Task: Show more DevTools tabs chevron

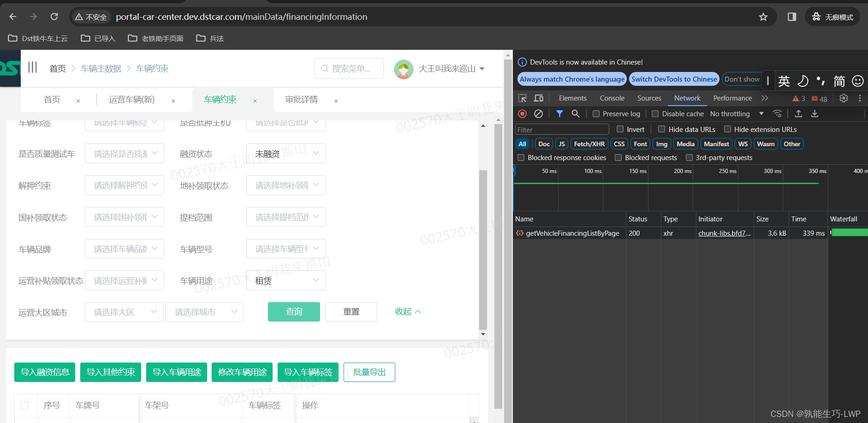Action: 765,98
